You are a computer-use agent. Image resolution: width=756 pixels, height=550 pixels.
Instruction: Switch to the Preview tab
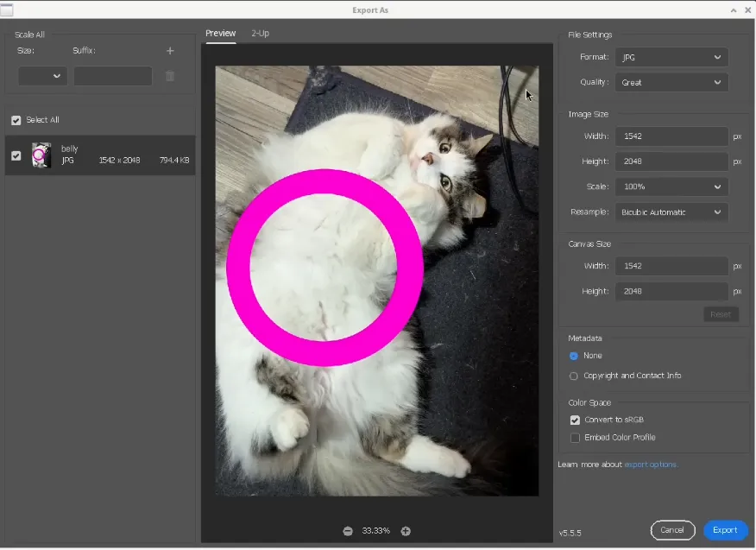(220, 34)
